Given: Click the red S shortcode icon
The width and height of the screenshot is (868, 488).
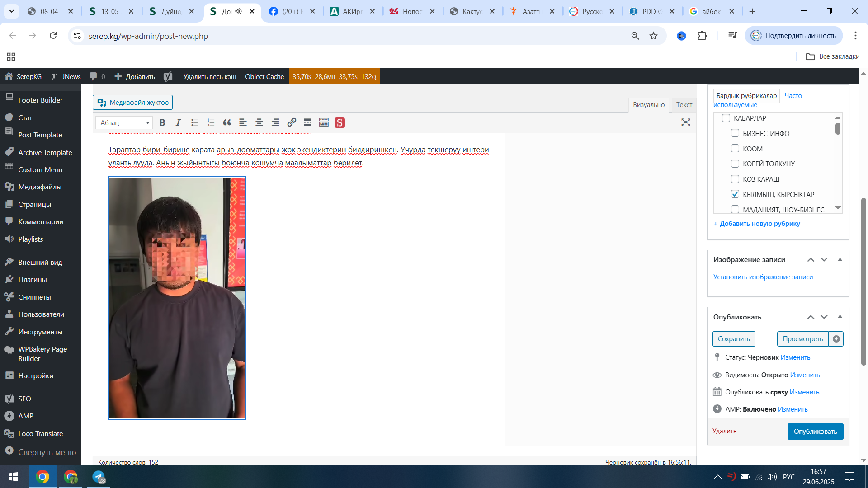Looking at the screenshot, I should (340, 122).
